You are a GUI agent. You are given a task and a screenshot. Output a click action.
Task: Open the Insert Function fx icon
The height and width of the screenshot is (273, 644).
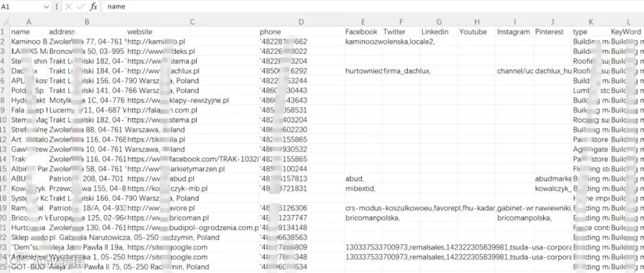coord(94,6)
